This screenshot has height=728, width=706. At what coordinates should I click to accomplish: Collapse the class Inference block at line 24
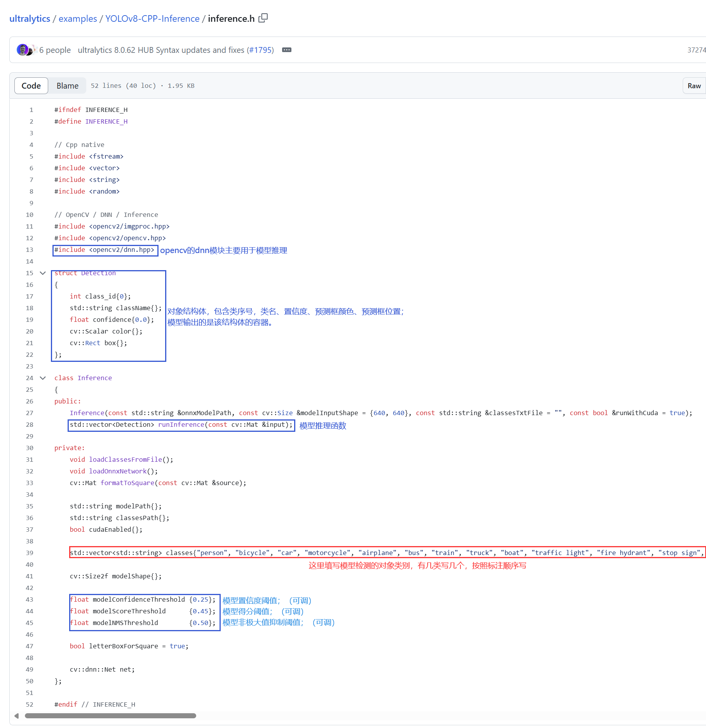(43, 378)
